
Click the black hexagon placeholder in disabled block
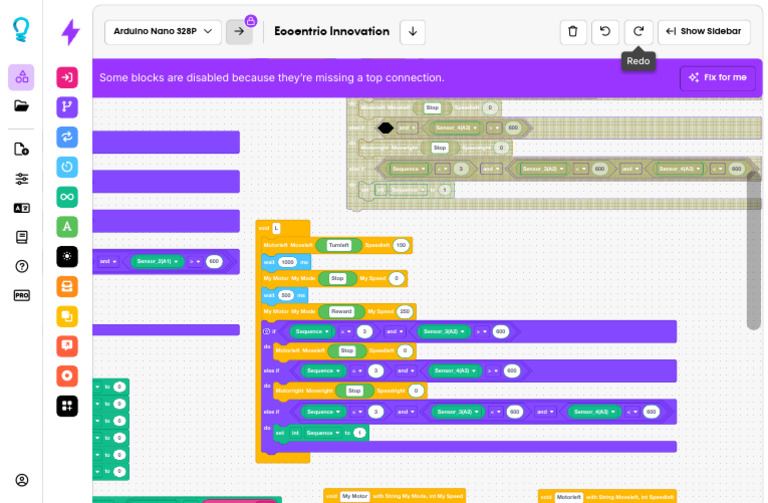coord(385,128)
